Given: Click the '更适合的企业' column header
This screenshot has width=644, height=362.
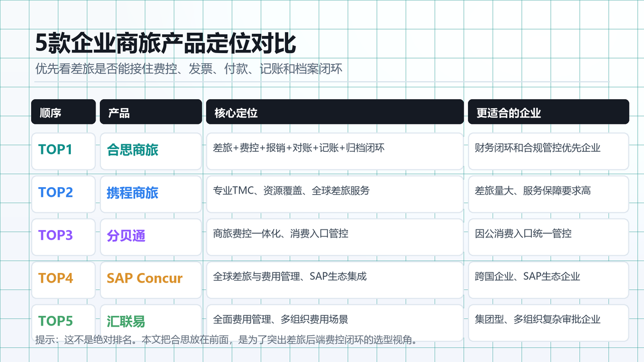Looking at the screenshot, I should coord(548,112).
